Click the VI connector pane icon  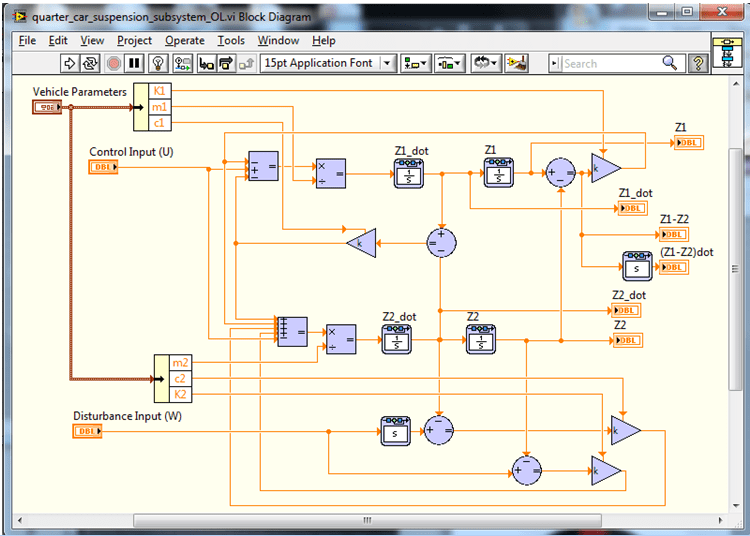click(x=727, y=53)
